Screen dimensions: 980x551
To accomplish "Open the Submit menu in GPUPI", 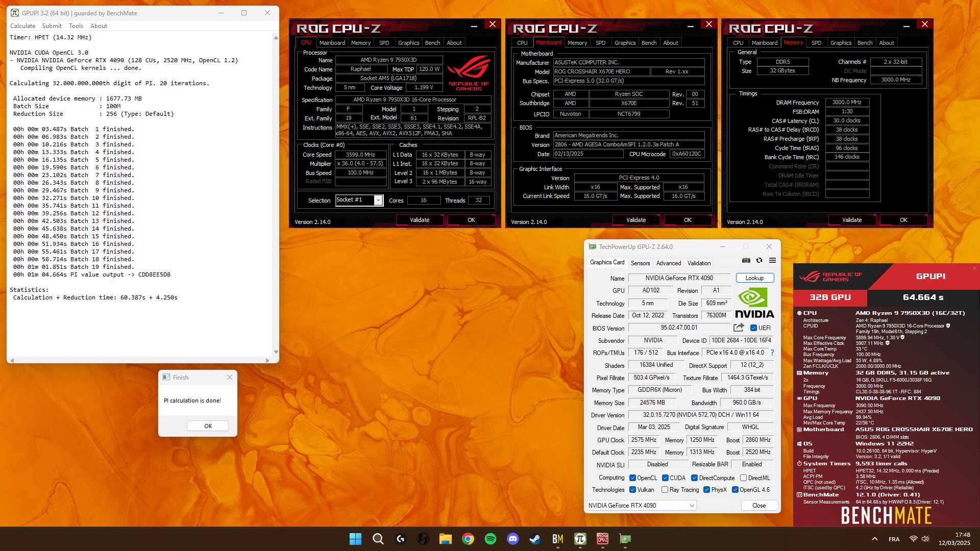I will pyautogui.click(x=52, y=26).
